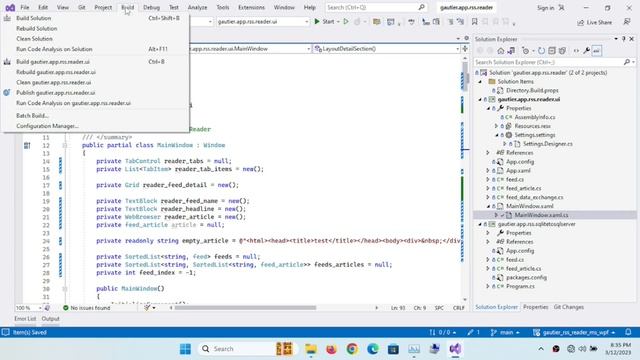The height and width of the screenshot is (360, 640).
Task: Click the green Start debugging button
Action: pyautogui.click(x=324, y=22)
